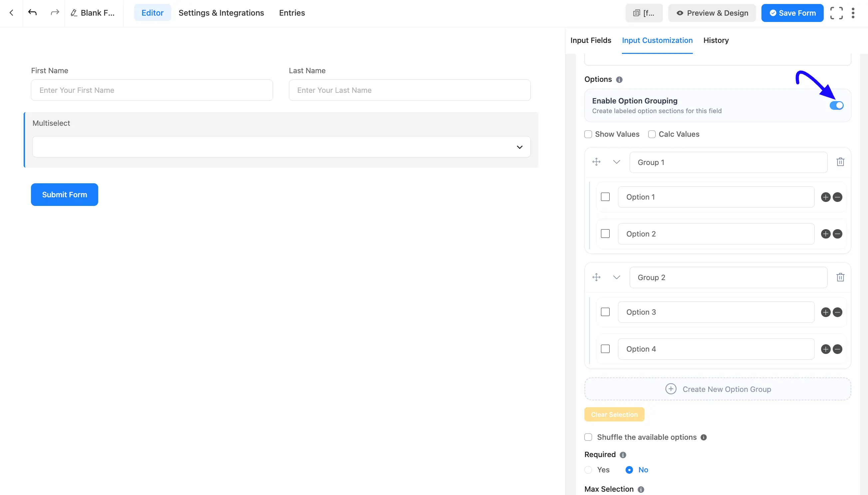Check the Show Values checkbox
868x495 pixels.
pyautogui.click(x=588, y=134)
